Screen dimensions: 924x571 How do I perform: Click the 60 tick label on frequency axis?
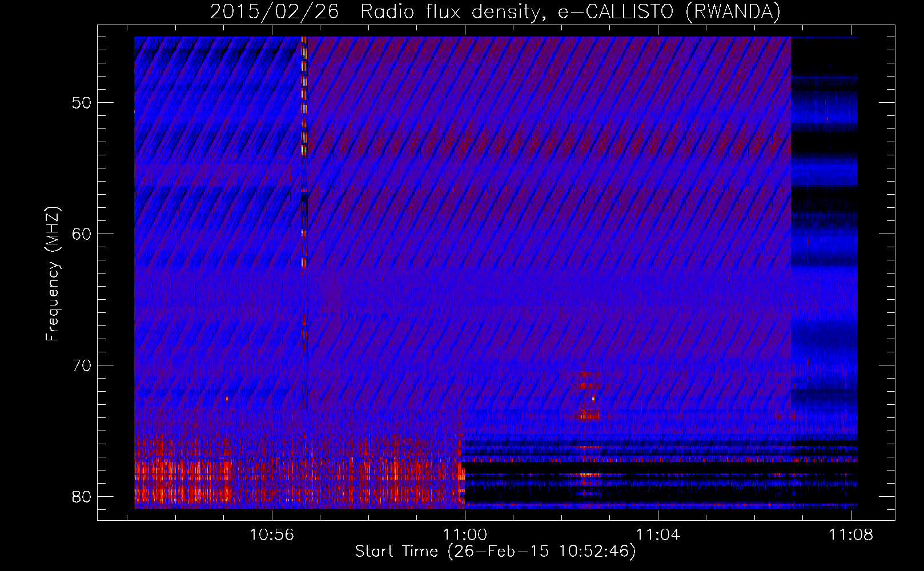(x=81, y=234)
